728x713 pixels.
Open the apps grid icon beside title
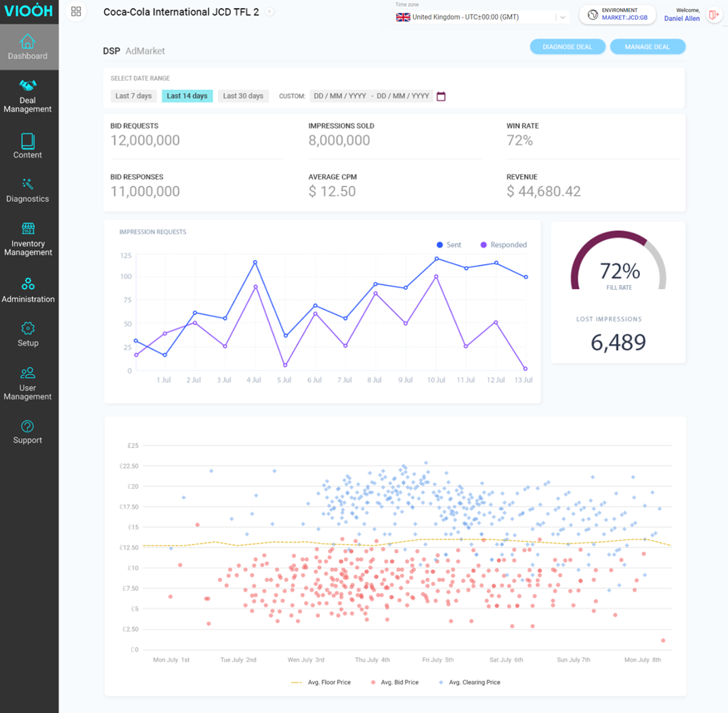(76, 12)
